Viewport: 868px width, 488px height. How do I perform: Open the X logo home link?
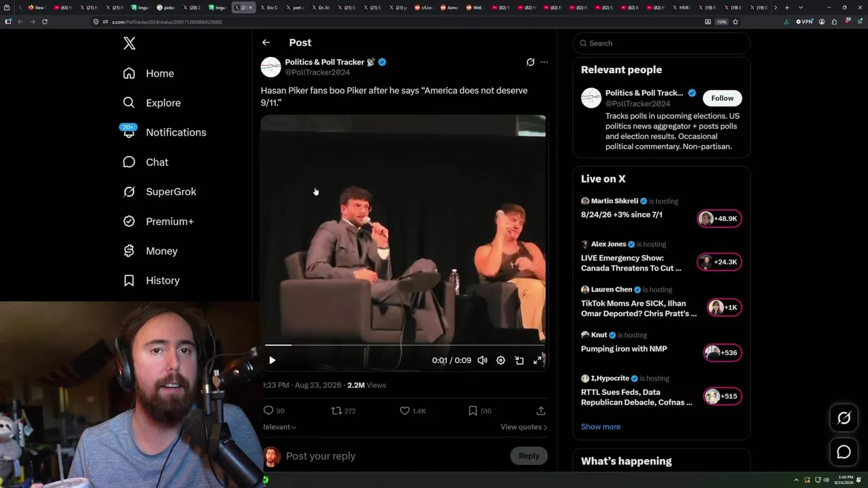tap(130, 43)
